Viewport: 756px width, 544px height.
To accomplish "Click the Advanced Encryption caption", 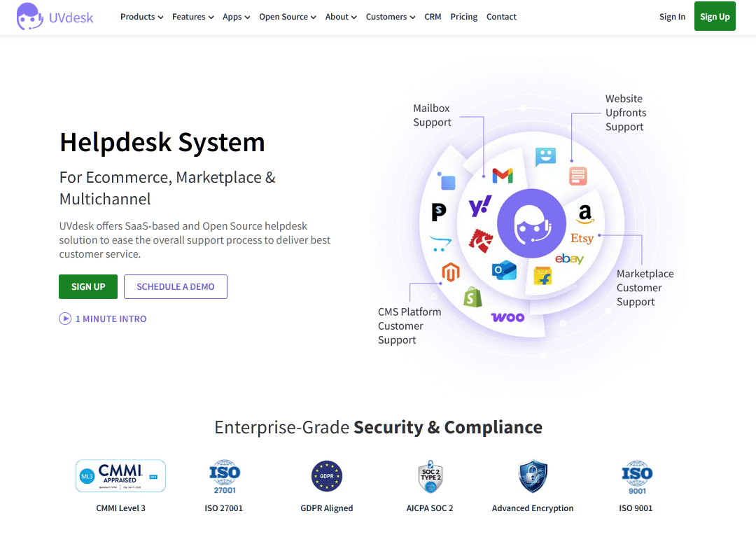I will [533, 508].
